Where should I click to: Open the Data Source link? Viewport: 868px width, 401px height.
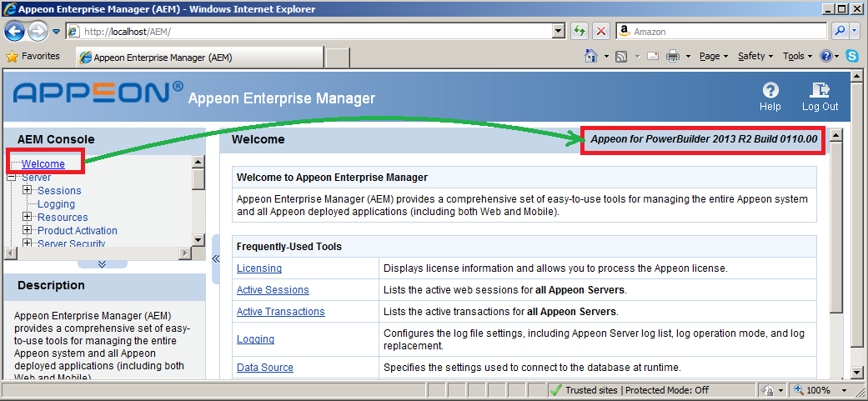tap(265, 368)
